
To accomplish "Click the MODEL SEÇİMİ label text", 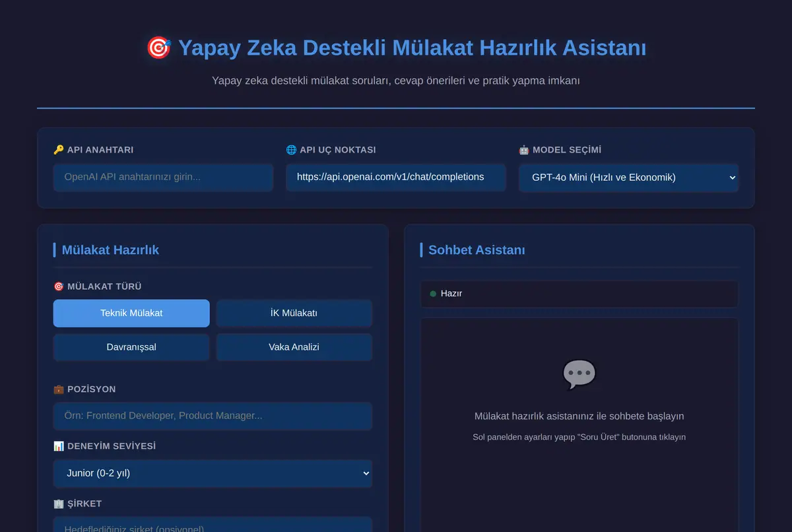I will pos(567,150).
